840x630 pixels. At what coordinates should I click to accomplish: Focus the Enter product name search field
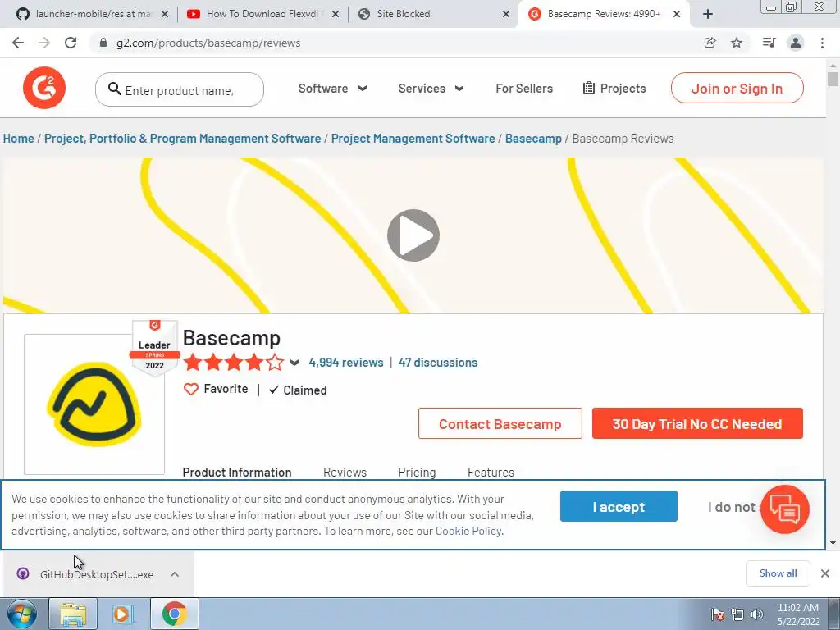(180, 89)
